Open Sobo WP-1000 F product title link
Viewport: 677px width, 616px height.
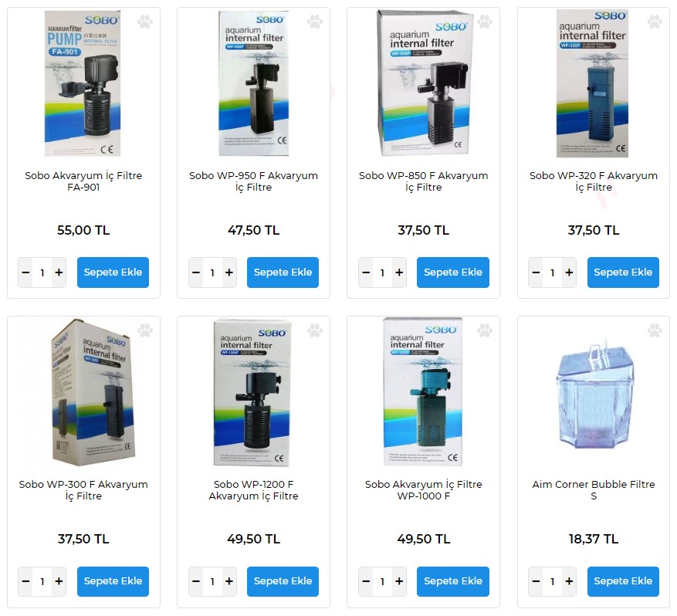pos(423,490)
